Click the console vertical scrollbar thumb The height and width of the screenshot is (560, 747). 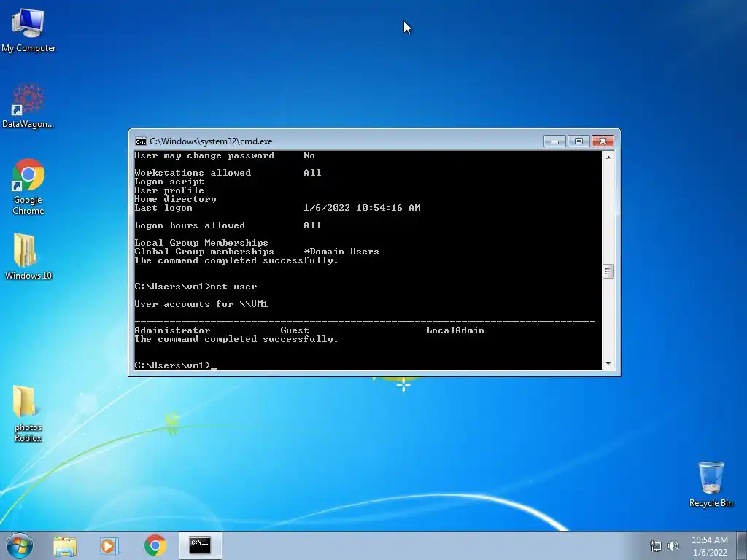click(608, 271)
